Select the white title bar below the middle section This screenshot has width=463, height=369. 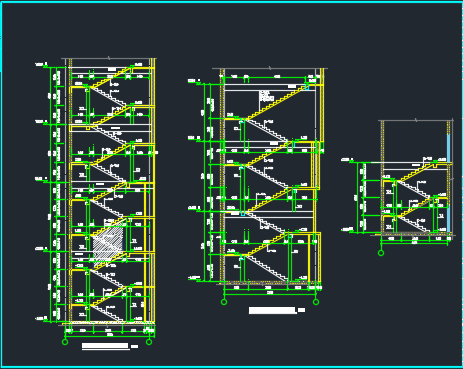272,310
